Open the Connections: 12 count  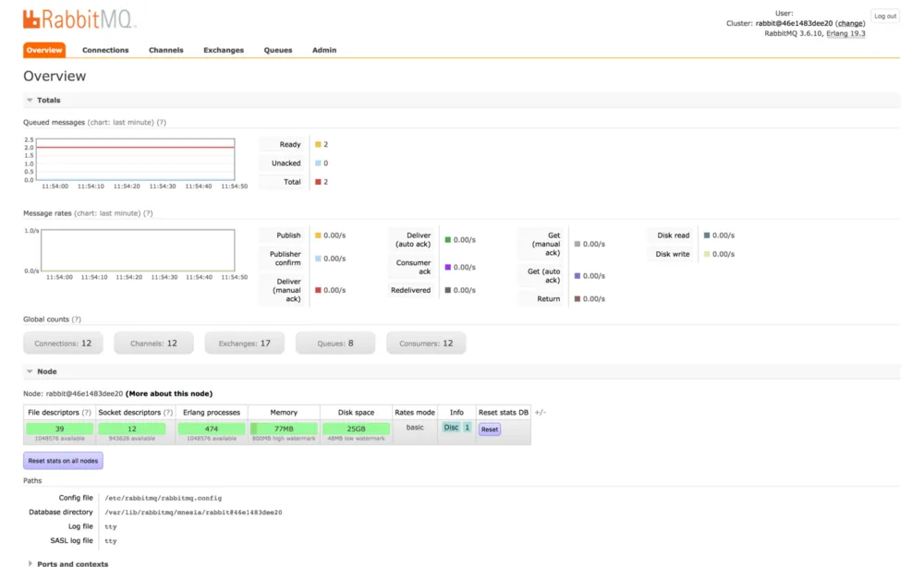(63, 344)
